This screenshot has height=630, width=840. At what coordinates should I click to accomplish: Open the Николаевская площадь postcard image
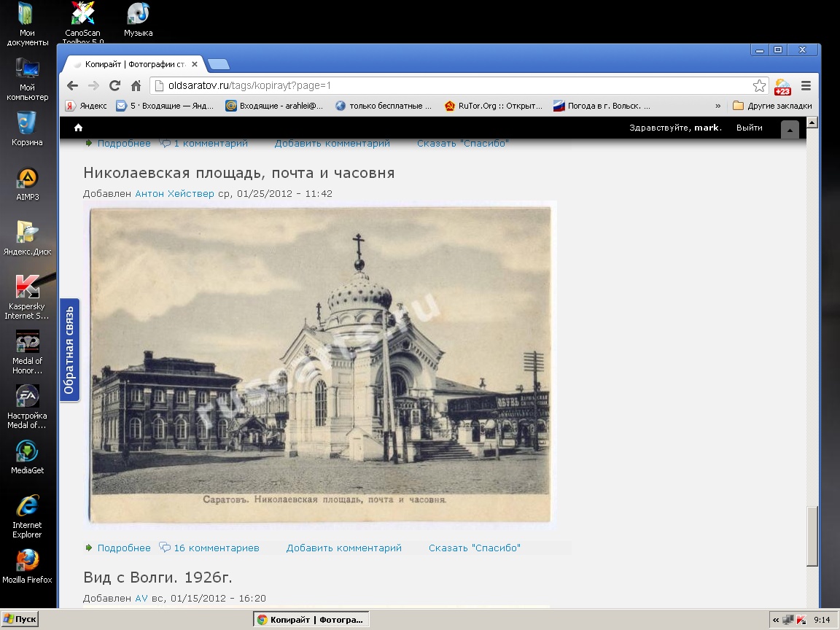point(320,365)
